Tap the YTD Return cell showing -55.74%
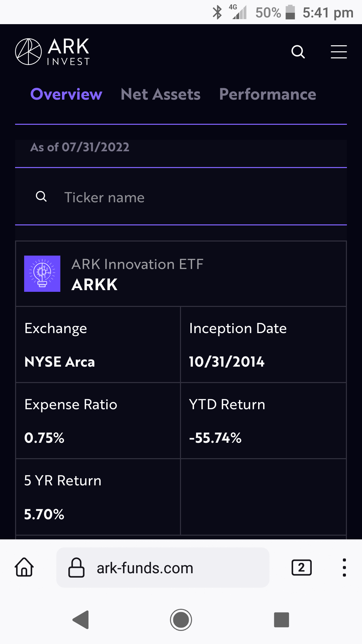This screenshot has width=362, height=644. 263,421
